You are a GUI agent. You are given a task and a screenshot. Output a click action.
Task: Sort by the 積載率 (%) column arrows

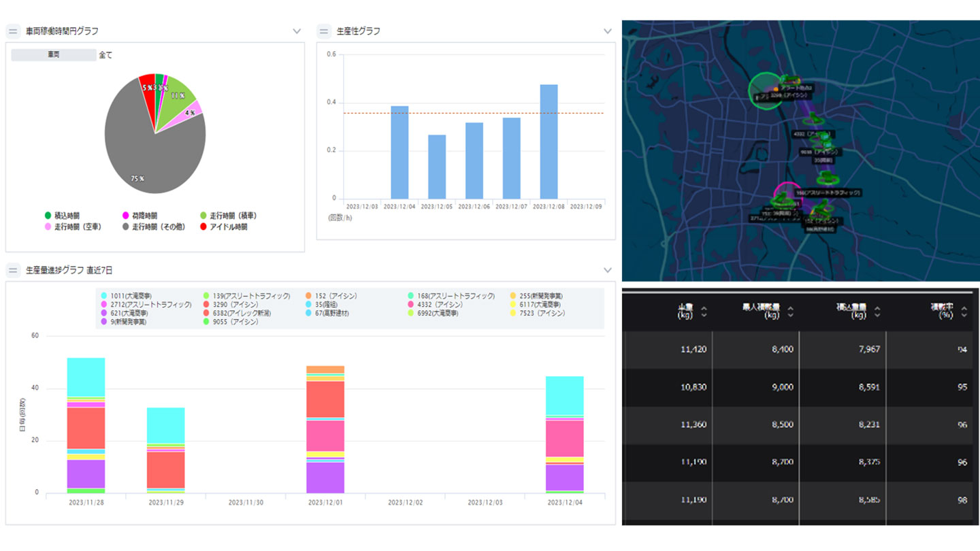coord(964,312)
